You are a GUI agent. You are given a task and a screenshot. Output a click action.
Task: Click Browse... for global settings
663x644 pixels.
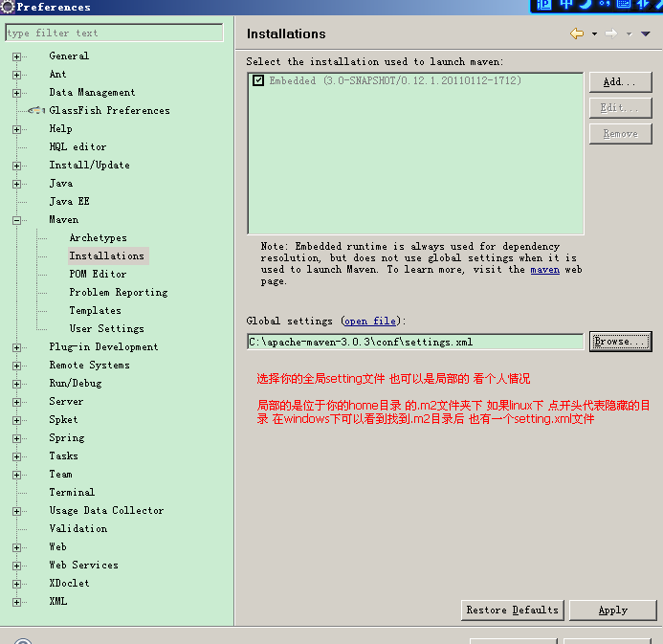(x=620, y=342)
